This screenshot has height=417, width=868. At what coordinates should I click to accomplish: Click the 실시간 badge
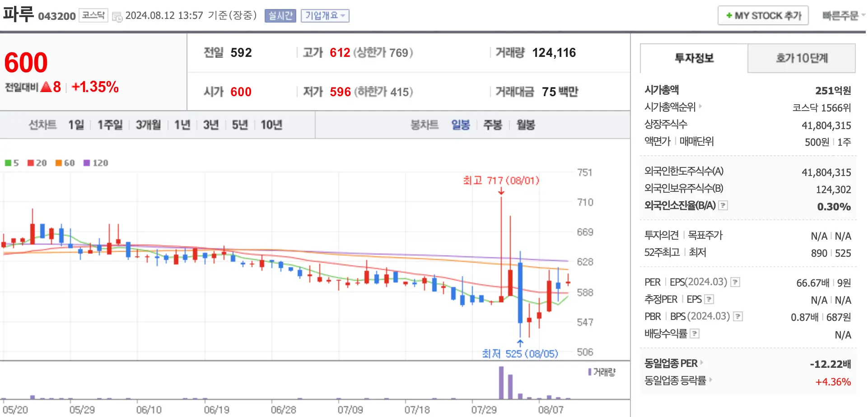click(x=280, y=15)
